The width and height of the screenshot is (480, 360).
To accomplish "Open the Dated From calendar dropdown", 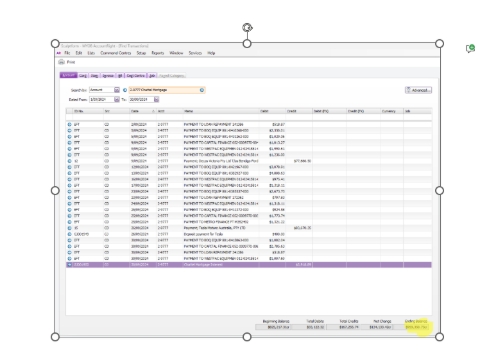I will pos(117,99).
